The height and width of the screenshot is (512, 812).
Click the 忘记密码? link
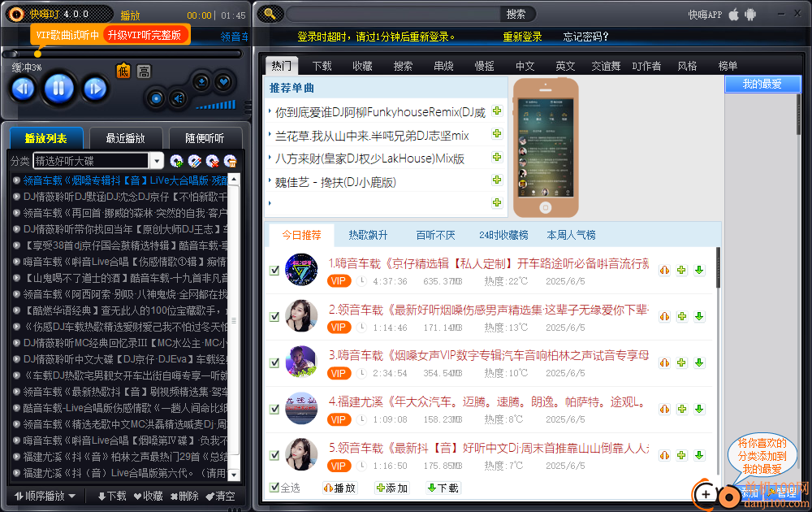tap(585, 37)
